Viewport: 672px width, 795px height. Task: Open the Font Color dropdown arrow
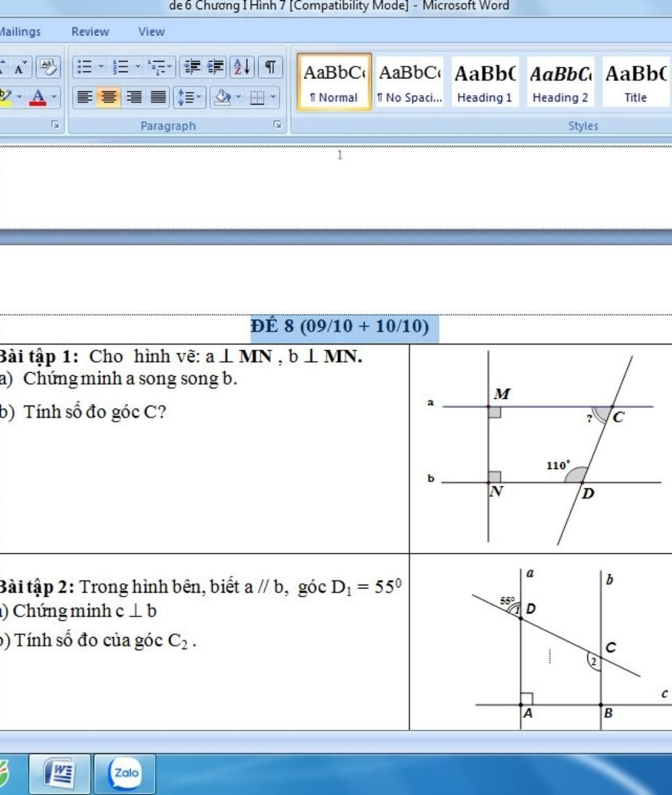point(54,97)
